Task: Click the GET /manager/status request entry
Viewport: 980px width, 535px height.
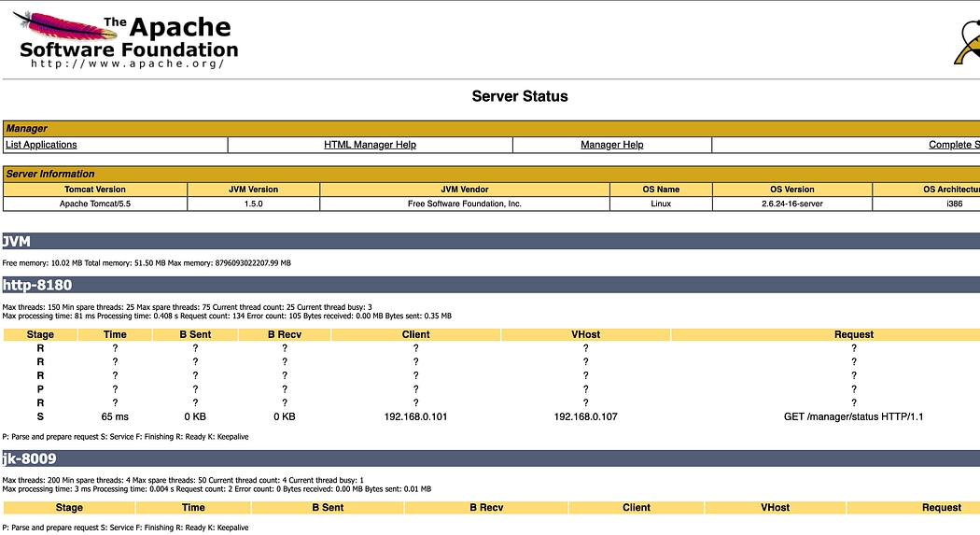Action: [853, 416]
